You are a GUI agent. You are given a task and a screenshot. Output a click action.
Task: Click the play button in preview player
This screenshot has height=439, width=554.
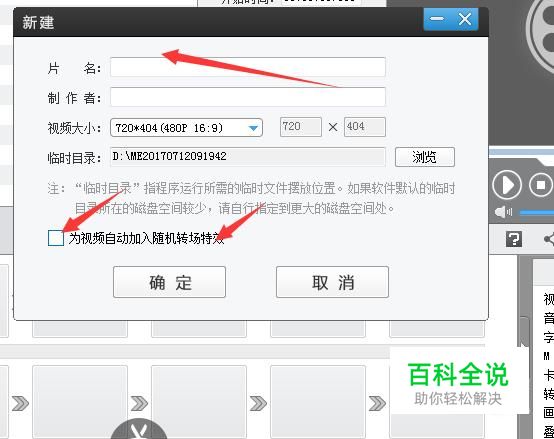[507, 185]
